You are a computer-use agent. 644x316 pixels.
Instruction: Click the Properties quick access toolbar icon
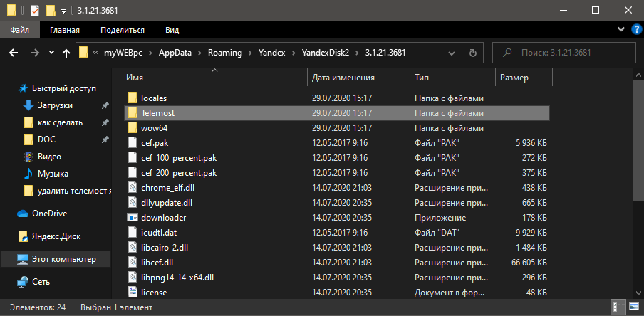pos(36,10)
